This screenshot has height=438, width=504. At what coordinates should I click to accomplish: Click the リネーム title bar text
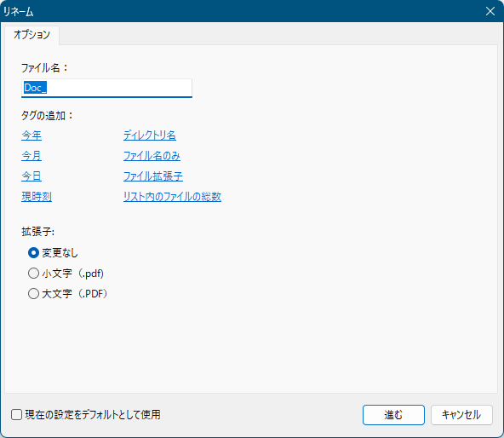tap(19, 12)
